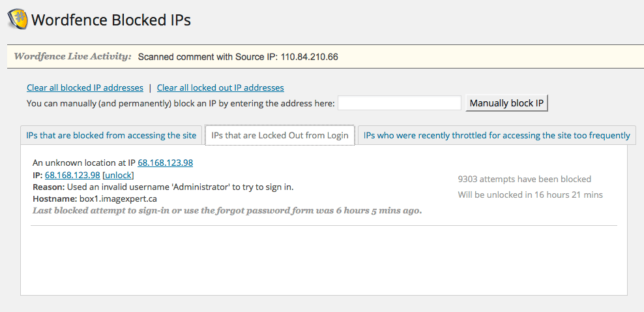644x312 pixels.
Task: Focus the manual IP address input field
Action: point(399,102)
